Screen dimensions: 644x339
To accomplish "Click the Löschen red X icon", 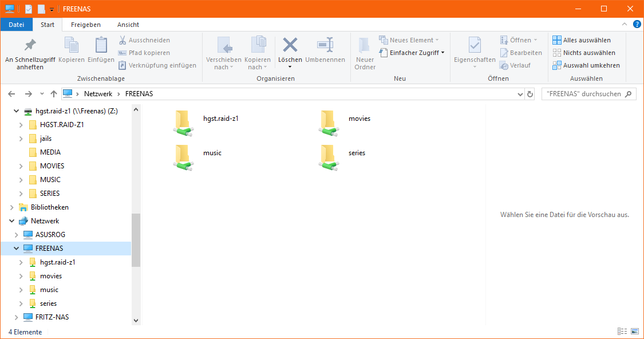I will tap(290, 45).
